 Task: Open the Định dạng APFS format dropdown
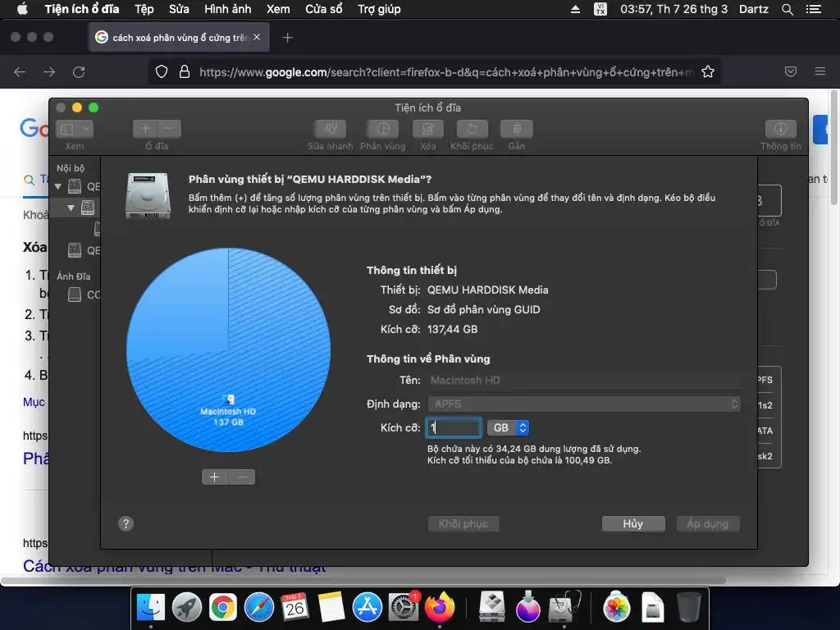pyautogui.click(x=584, y=404)
